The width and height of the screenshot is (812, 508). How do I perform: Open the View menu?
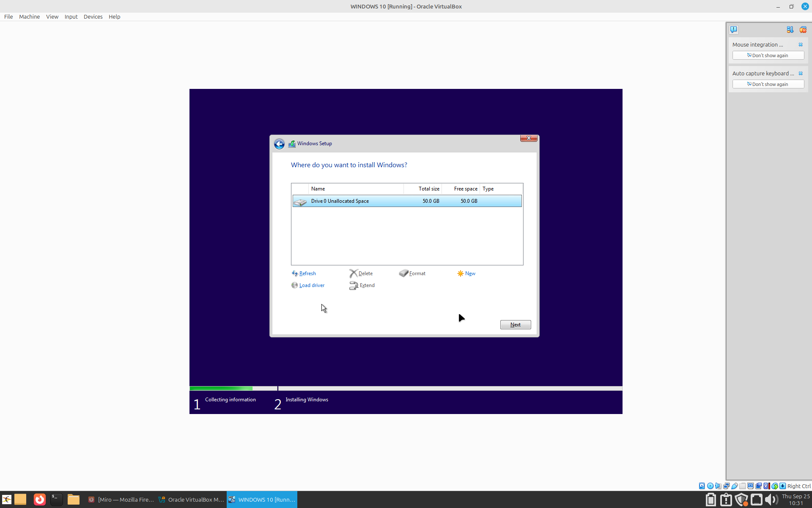click(x=52, y=17)
